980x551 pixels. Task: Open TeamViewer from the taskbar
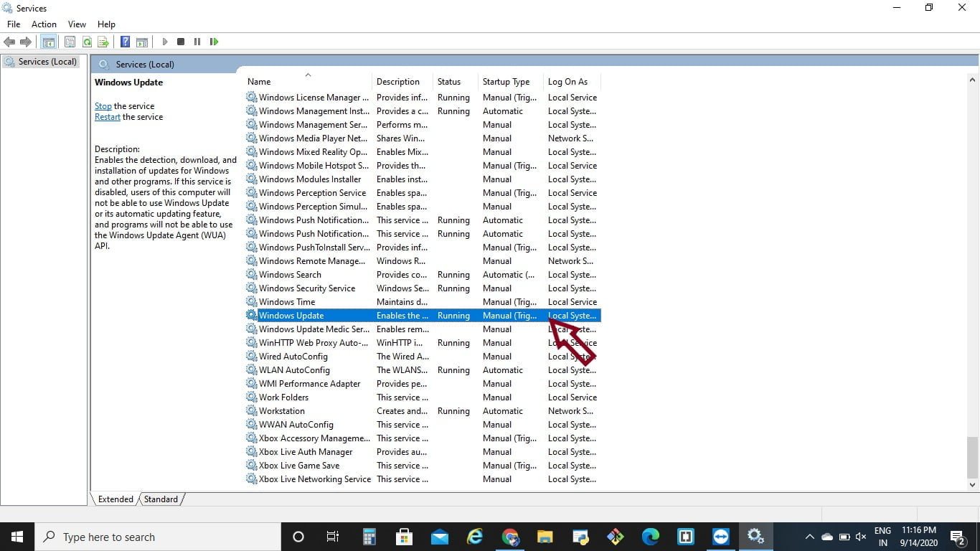(721, 537)
